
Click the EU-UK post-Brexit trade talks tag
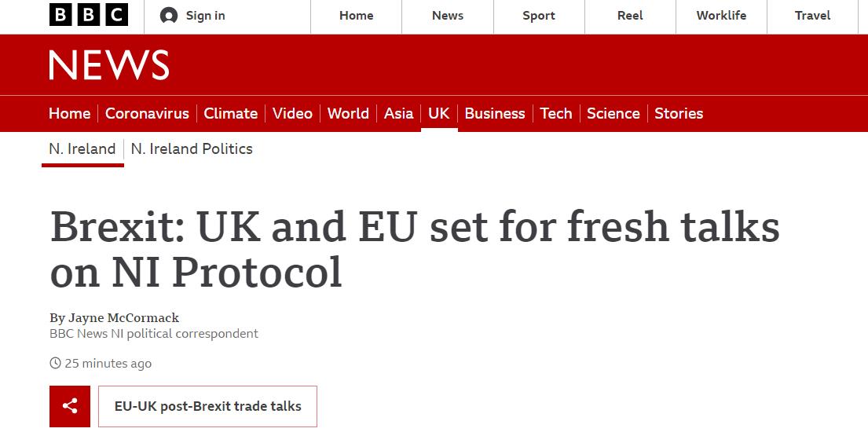(207, 407)
